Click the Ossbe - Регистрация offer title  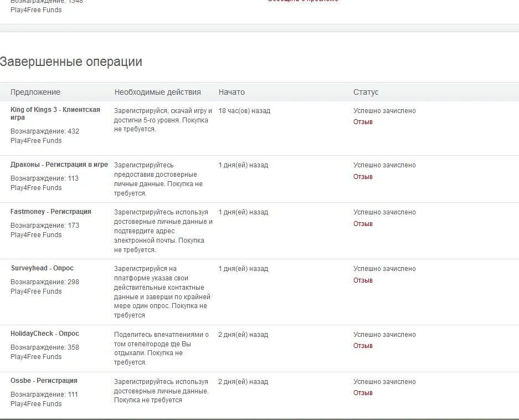(44, 381)
